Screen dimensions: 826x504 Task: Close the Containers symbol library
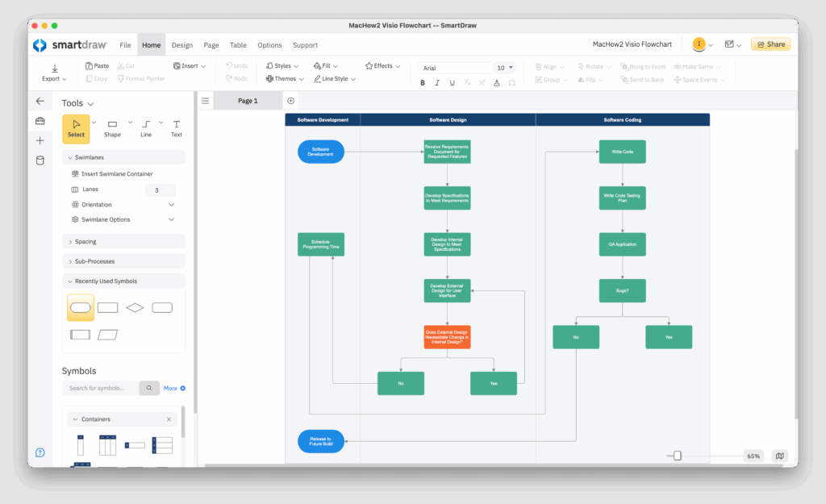pyautogui.click(x=169, y=419)
